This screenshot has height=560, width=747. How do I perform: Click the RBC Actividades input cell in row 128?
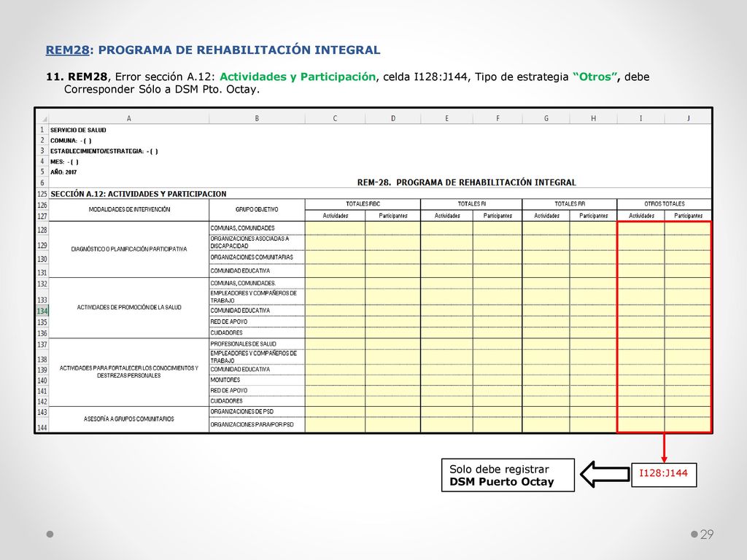[x=336, y=228]
